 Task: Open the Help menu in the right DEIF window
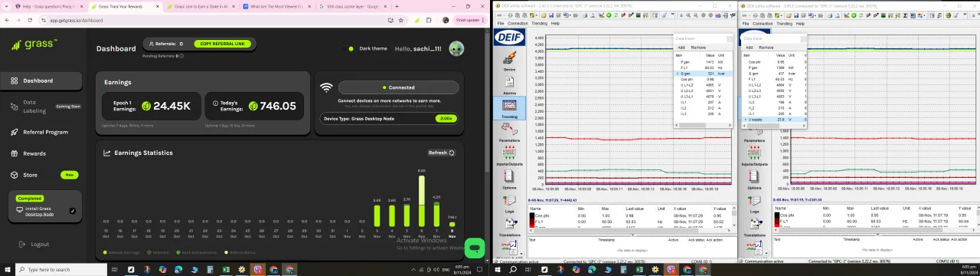tap(800, 24)
